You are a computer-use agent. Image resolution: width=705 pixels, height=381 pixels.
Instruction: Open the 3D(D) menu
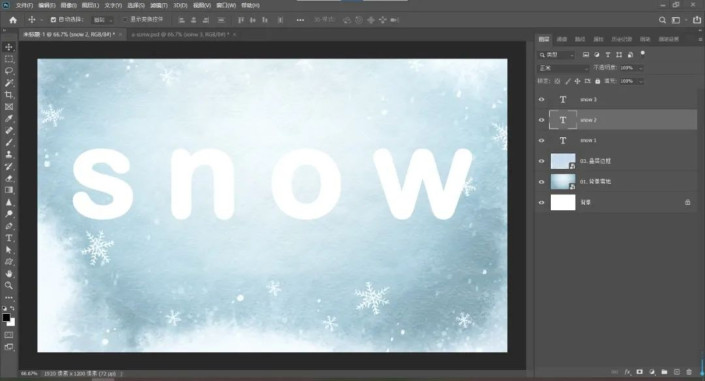click(x=180, y=5)
